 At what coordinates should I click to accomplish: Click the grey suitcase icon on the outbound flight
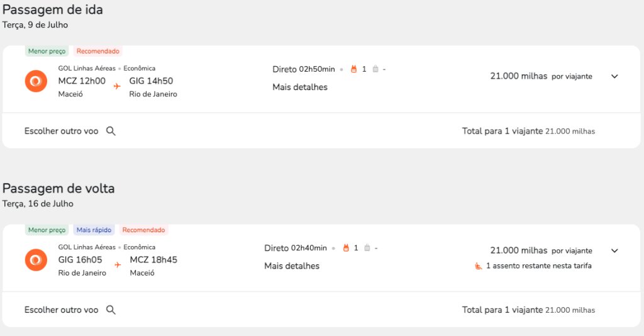375,69
